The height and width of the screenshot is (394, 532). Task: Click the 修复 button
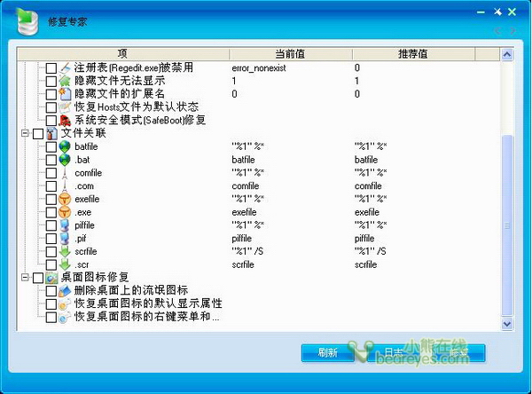tap(458, 353)
